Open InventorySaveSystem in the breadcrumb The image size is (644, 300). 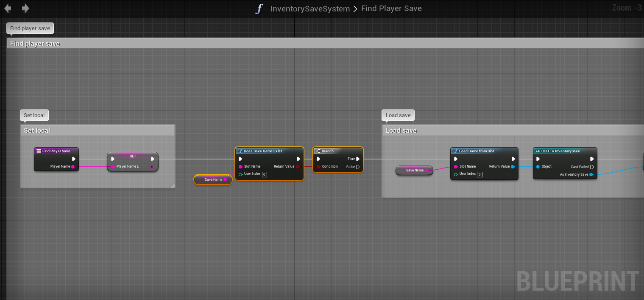coord(310,8)
